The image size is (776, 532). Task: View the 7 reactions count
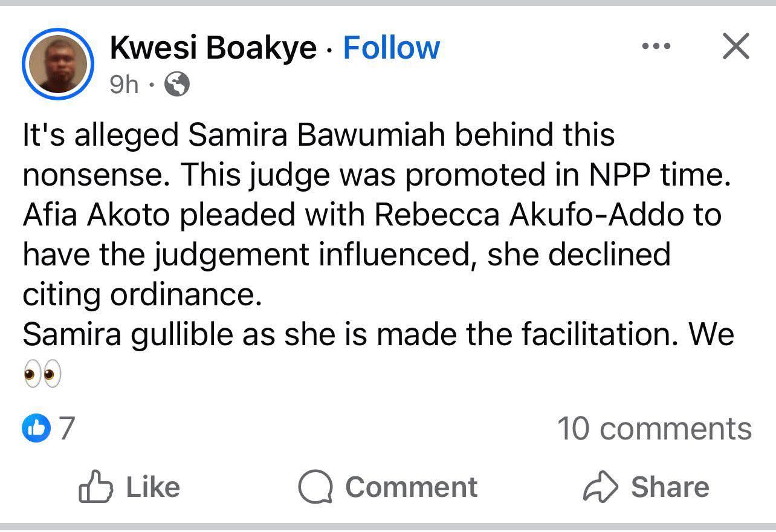tap(66, 429)
